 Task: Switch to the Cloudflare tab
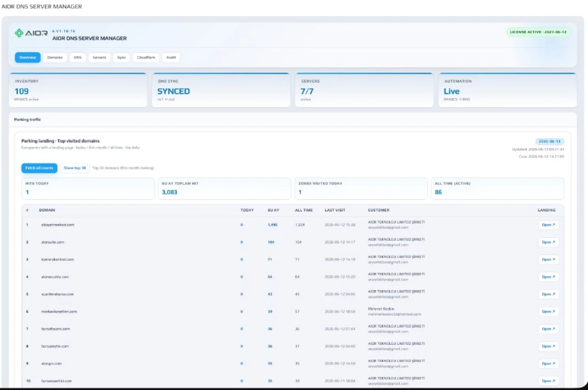146,57
